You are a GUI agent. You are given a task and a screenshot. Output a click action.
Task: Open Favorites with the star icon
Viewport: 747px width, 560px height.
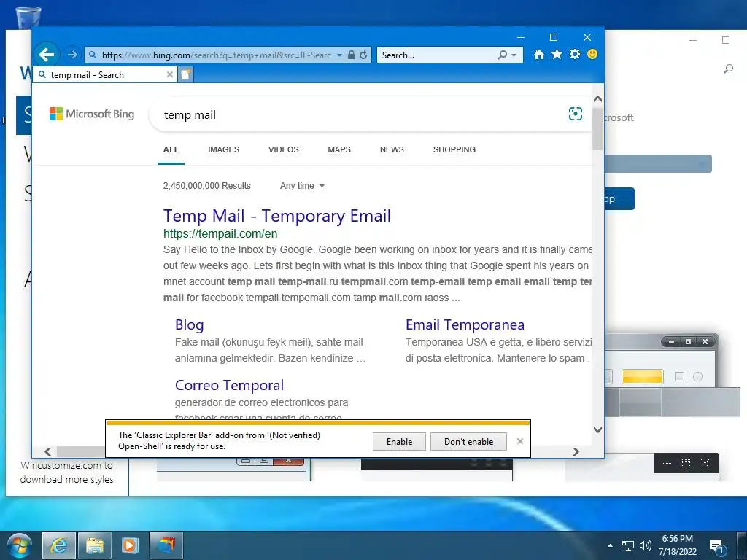557,54
